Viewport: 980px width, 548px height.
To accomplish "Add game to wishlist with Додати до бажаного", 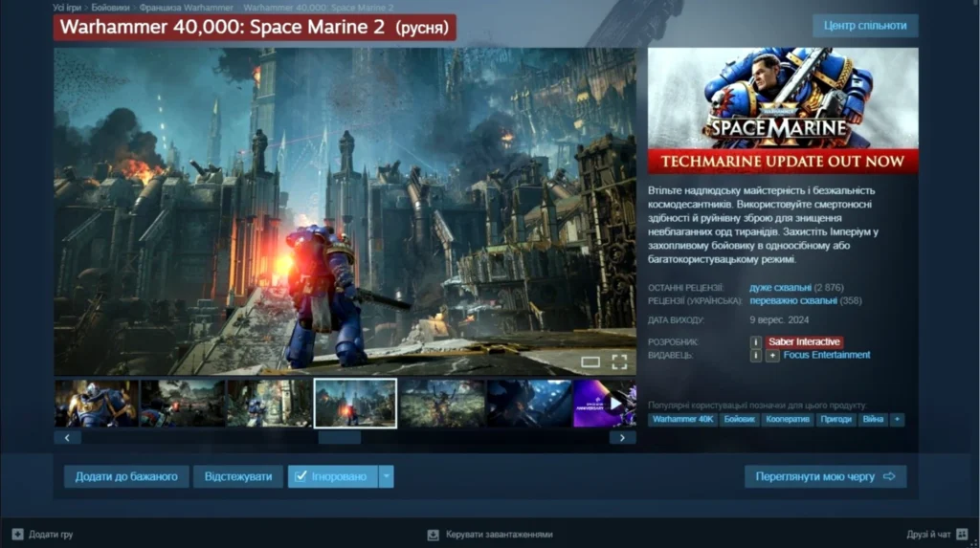I will (126, 476).
